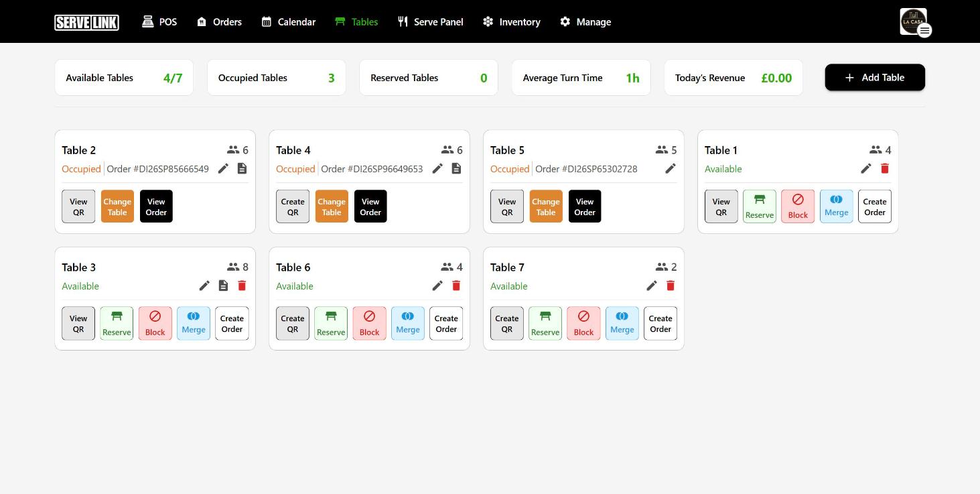The image size is (980, 494).
Task: Create Order for Table 3
Action: pos(232,324)
